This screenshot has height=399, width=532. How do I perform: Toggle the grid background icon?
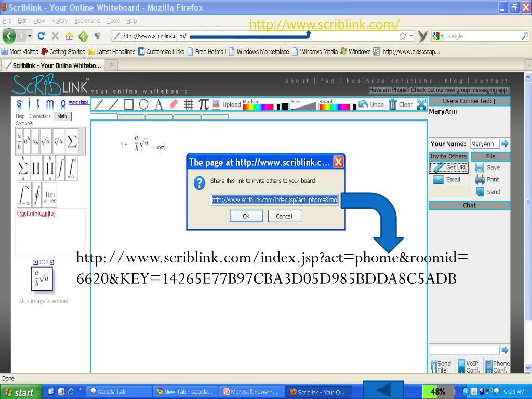(x=189, y=104)
